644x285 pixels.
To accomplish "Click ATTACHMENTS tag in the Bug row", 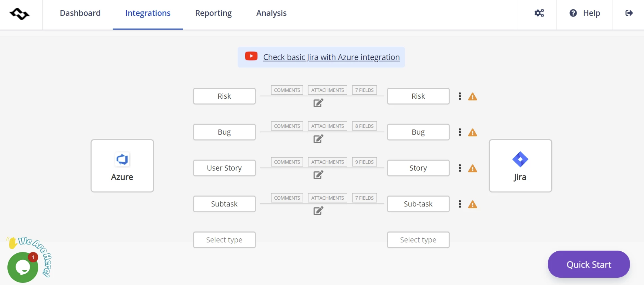I will (x=328, y=126).
